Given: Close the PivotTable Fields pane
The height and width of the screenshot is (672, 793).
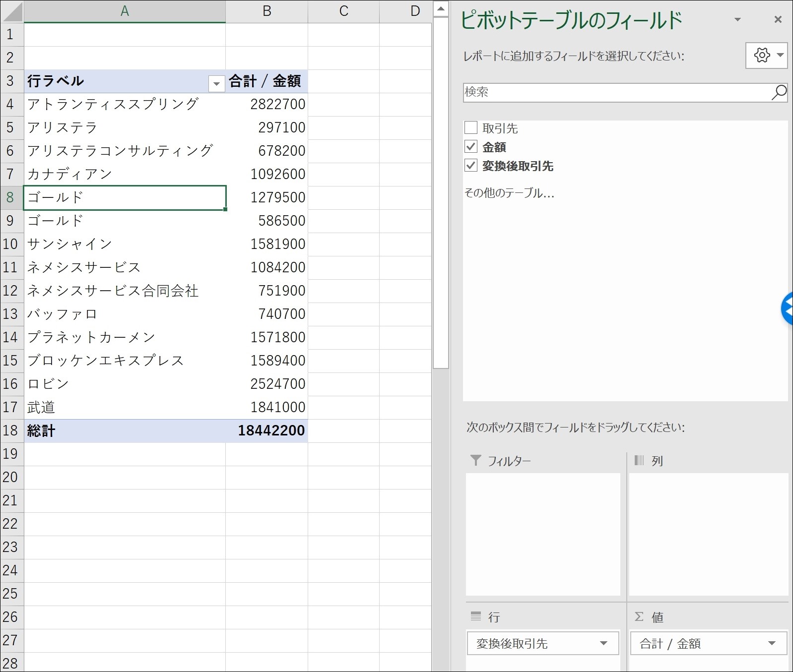Looking at the screenshot, I should [778, 19].
